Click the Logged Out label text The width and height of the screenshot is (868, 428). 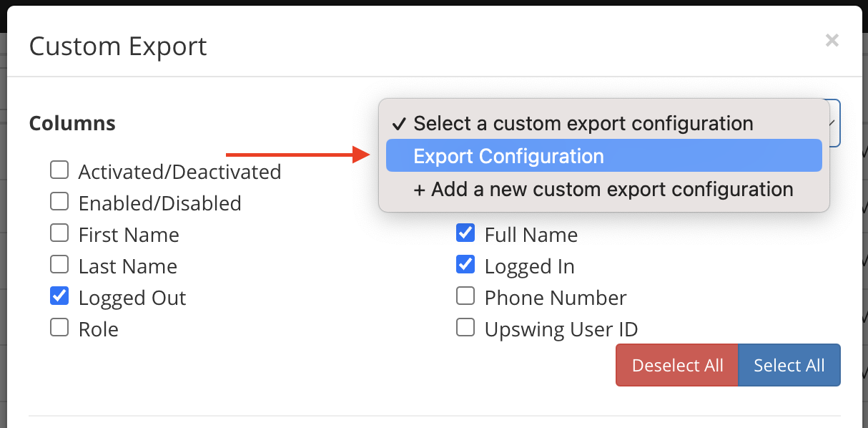click(132, 298)
